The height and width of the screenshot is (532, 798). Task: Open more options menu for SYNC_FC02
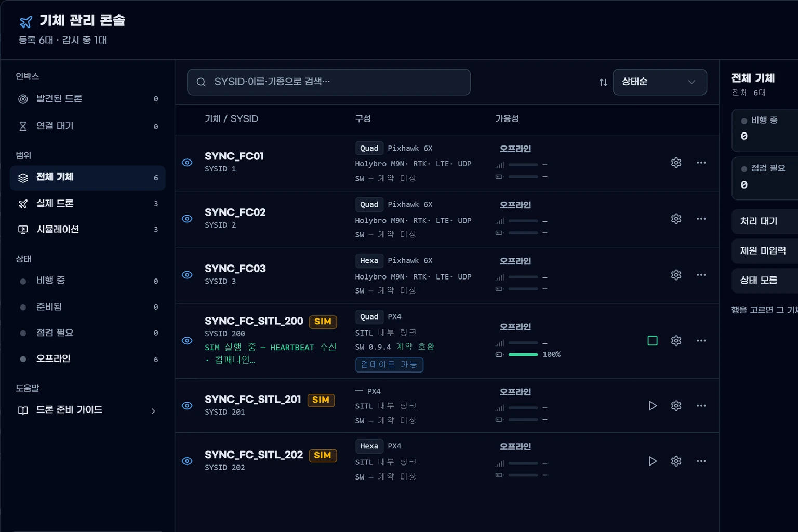[701, 219]
